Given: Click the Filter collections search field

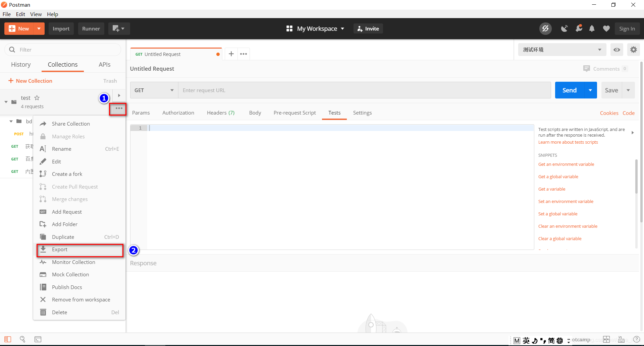Looking at the screenshot, I should tap(63, 50).
